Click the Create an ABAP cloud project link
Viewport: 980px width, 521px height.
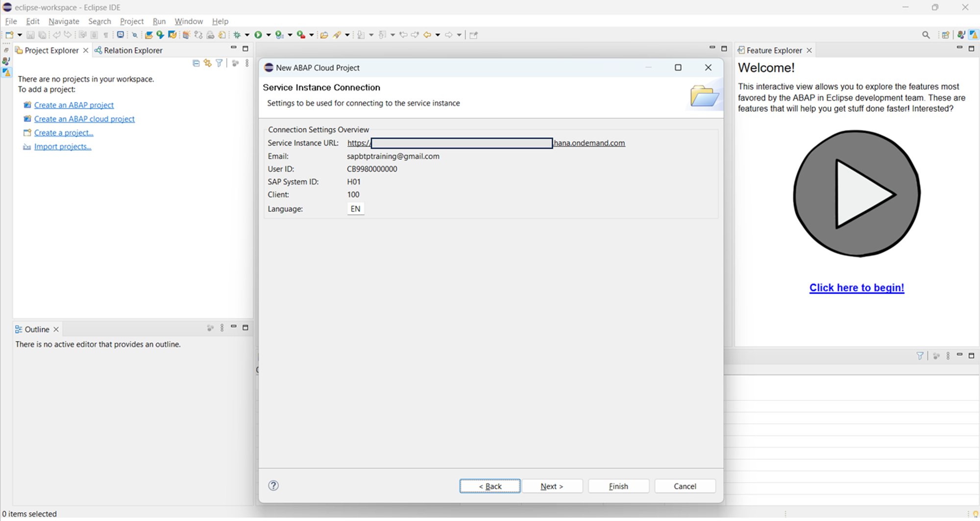click(x=84, y=119)
